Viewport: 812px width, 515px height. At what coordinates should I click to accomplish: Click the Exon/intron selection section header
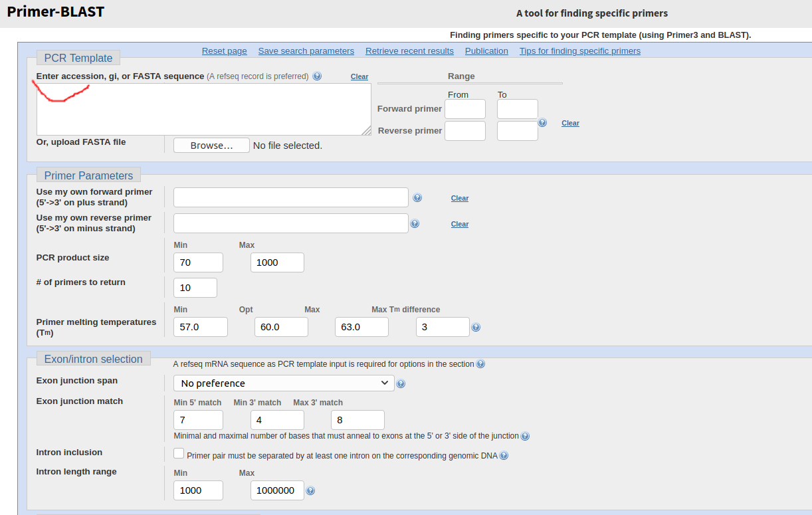[93, 359]
